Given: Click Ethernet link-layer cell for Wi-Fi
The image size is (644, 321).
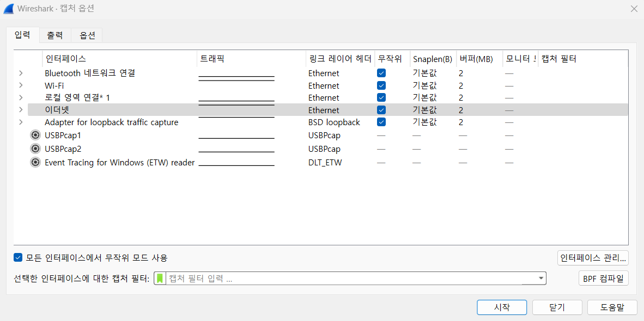Looking at the screenshot, I should click(324, 85).
